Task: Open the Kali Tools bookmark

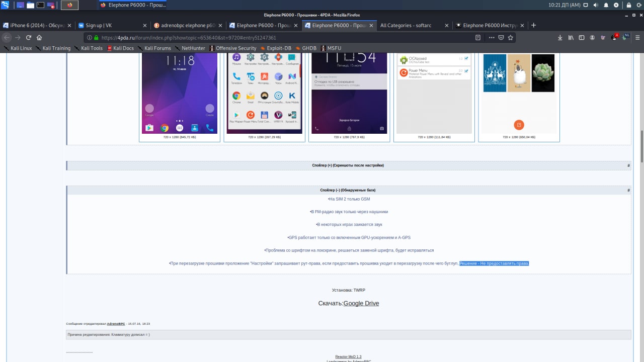Action: (88, 48)
